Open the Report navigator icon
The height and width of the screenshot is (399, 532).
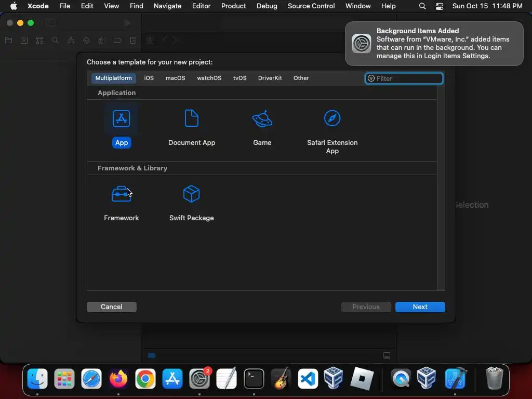[134, 41]
